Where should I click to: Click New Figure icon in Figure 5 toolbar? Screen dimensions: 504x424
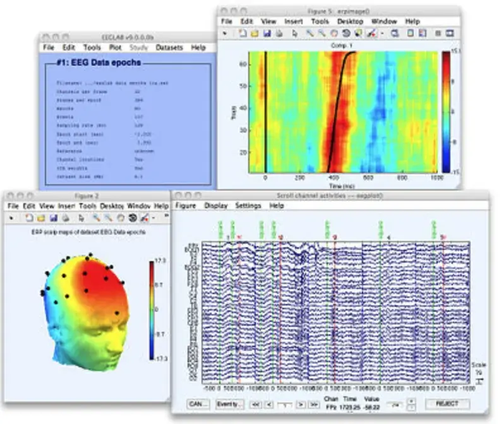243,33
